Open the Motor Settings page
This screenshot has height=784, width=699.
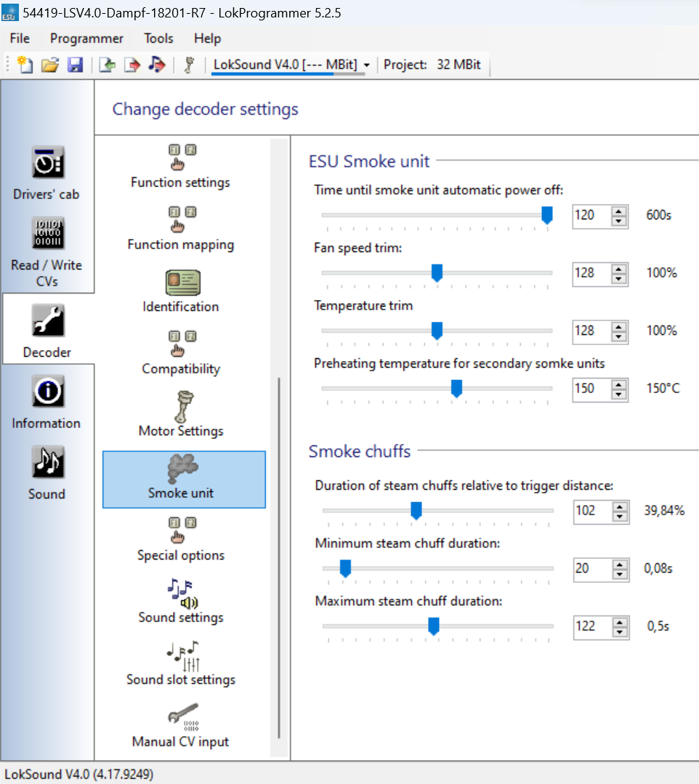click(180, 415)
